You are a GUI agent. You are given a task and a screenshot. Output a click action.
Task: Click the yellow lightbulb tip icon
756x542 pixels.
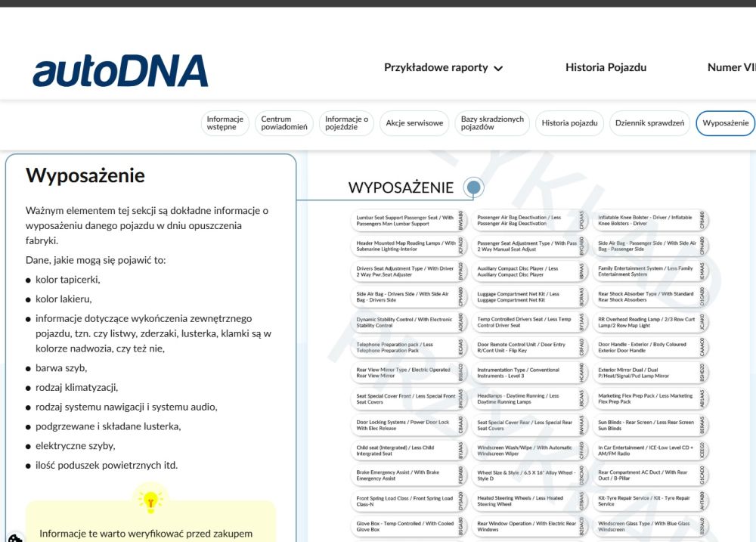click(150, 500)
